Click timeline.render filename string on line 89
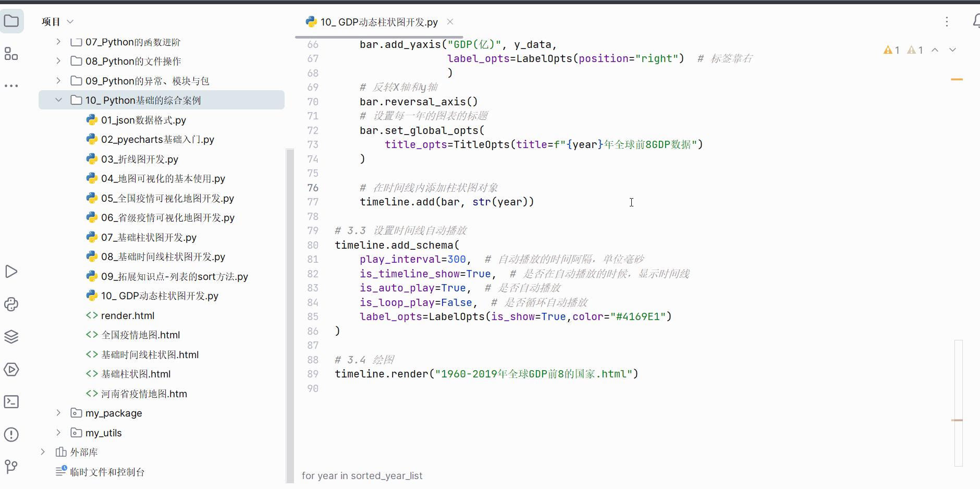Viewport: 980px width, 489px height. [x=534, y=374]
